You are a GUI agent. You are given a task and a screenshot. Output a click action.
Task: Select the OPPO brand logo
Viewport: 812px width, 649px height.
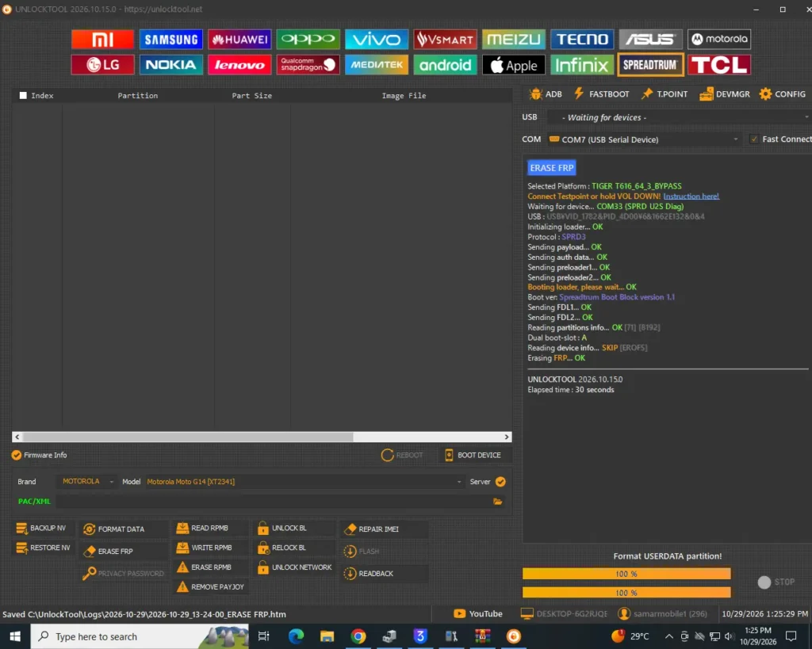point(308,40)
